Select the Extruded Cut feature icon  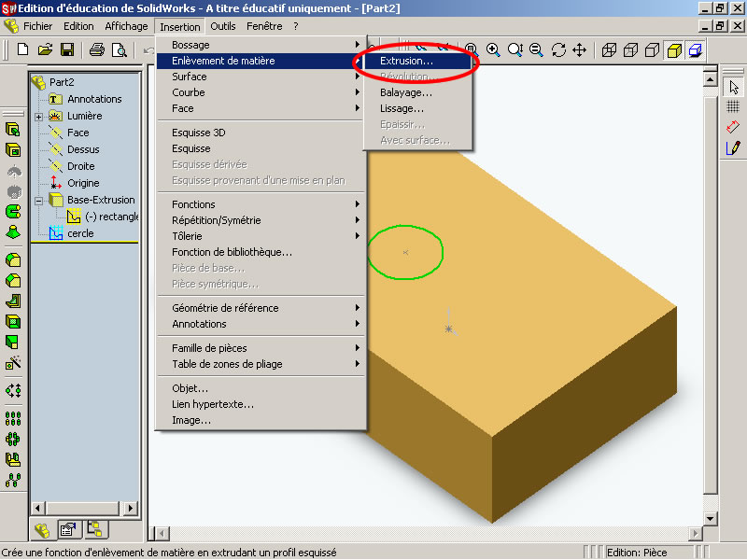pos(13,150)
